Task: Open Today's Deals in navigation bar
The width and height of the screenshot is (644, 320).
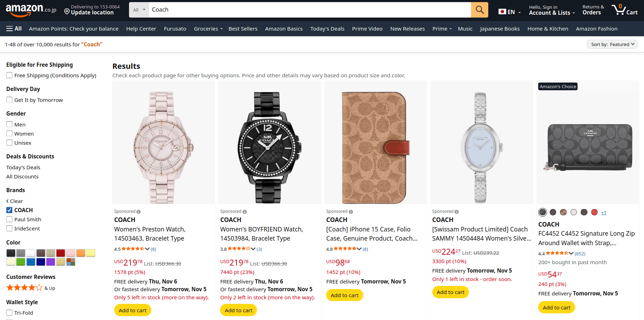Action: 327,29
